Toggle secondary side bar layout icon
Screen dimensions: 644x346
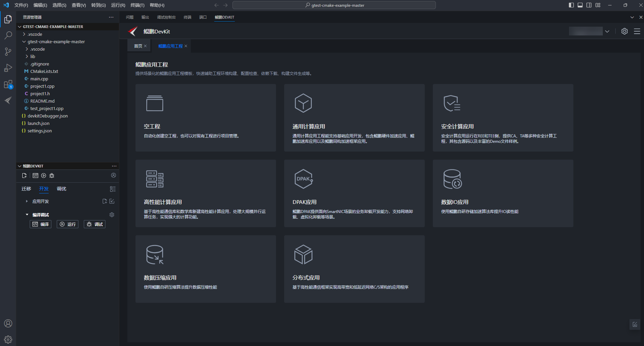coord(589,5)
